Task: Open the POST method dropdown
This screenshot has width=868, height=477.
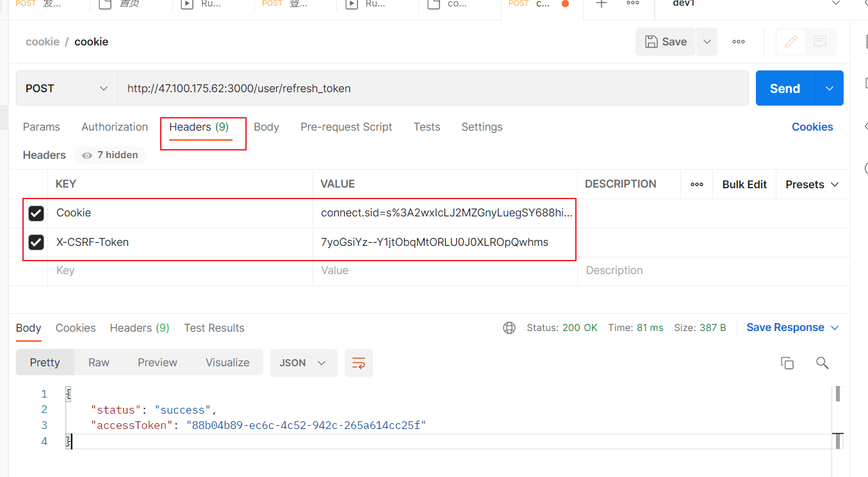Action: point(67,88)
